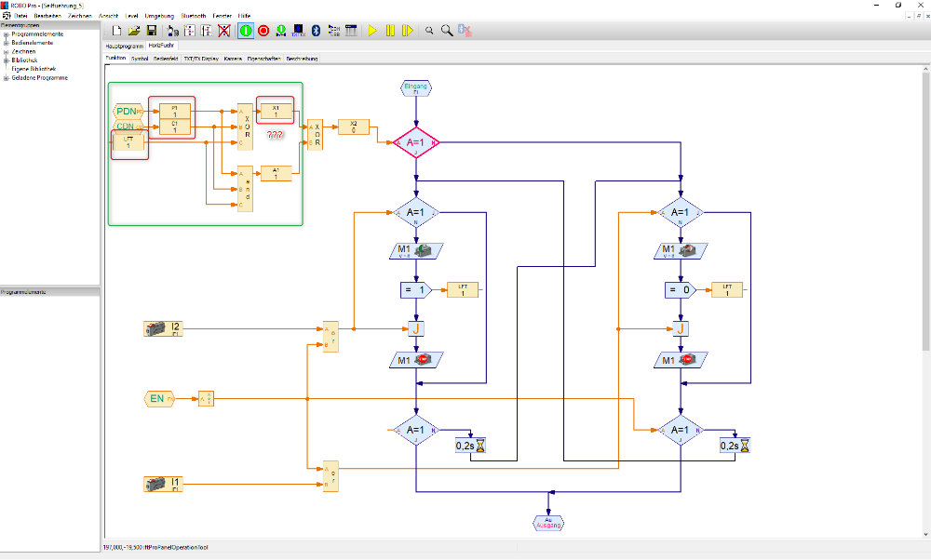Select the pink A=1 branch diamond
This screenshot has width=931, height=560.
pyautogui.click(x=415, y=143)
